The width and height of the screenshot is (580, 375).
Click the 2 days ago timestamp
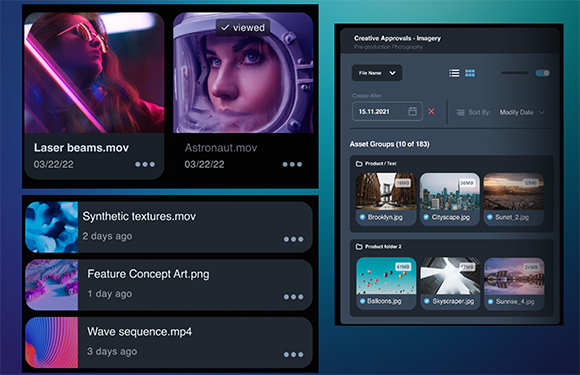click(107, 236)
